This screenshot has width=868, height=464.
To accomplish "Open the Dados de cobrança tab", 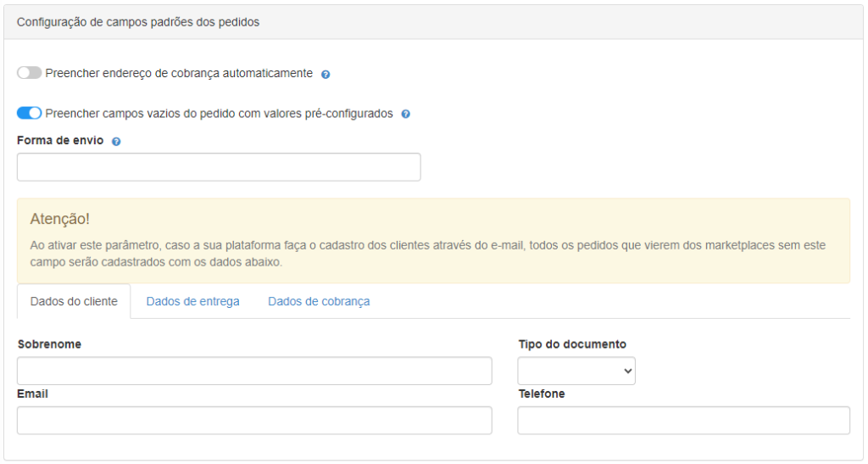I will point(319,301).
